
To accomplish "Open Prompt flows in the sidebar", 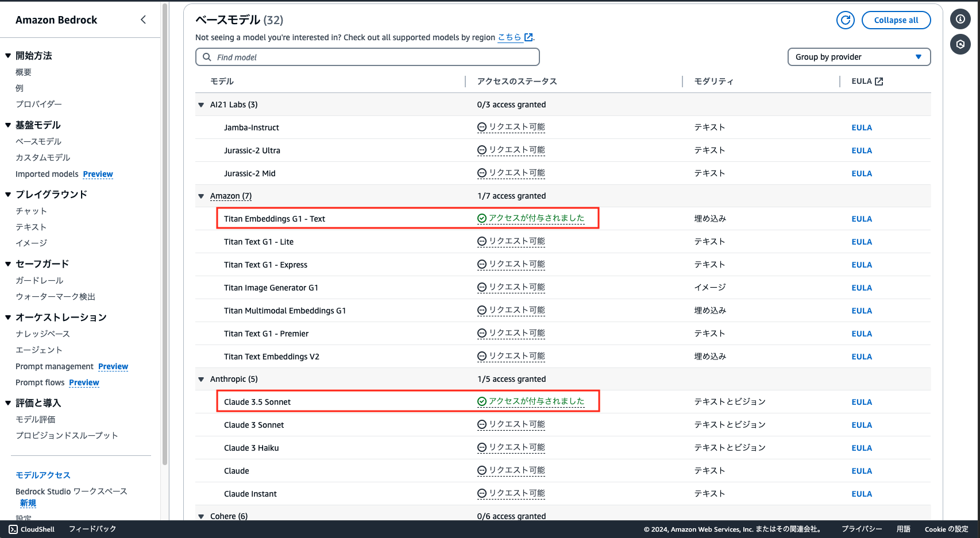I will (40, 382).
